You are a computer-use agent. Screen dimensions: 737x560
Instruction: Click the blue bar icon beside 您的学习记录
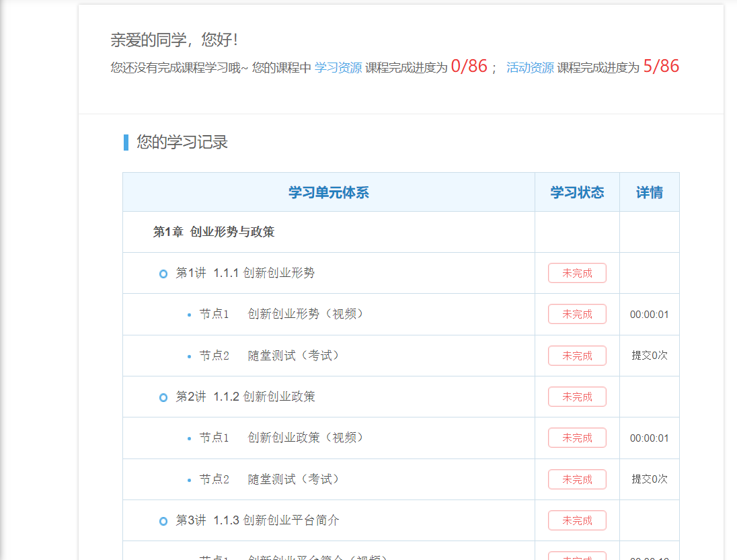(125, 142)
